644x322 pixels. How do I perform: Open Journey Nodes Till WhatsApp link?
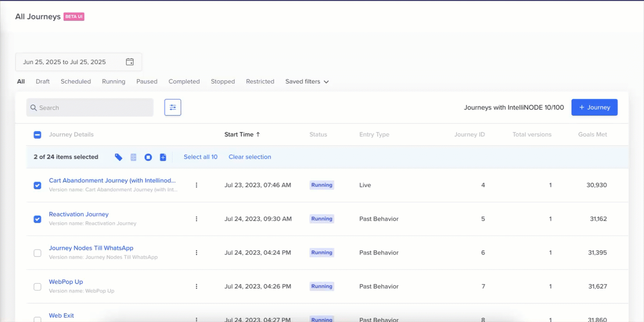click(91, 248)
